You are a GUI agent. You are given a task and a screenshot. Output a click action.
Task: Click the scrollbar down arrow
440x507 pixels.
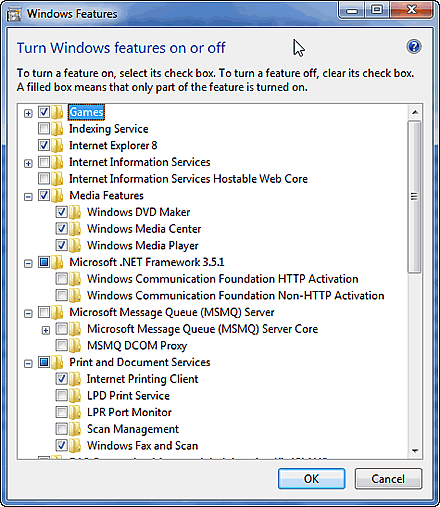coord(415,451)
